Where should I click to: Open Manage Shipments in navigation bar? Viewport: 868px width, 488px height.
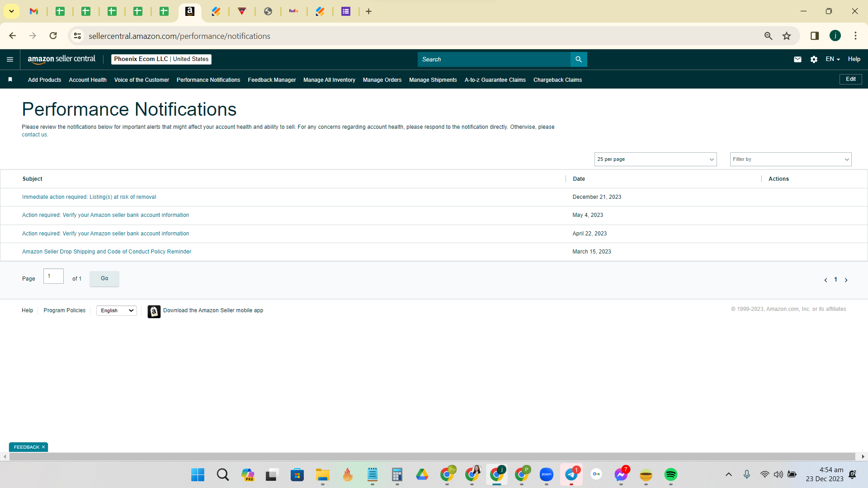pyautogui.click(x=433, y=80)
